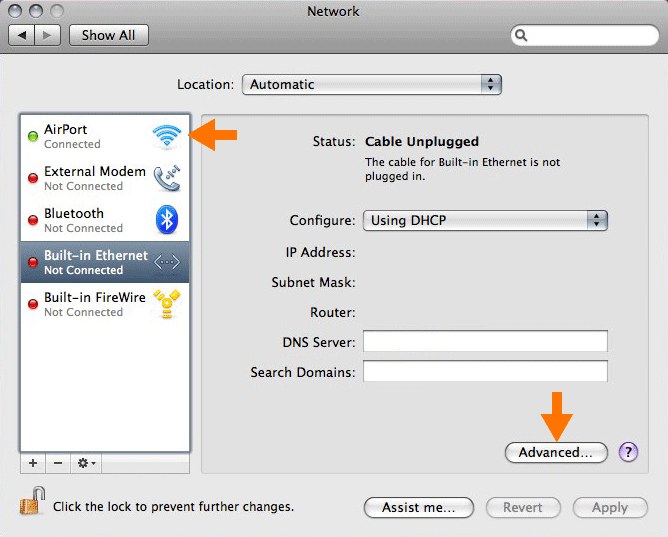Select the Built-in Ethernet service name
668x537 pixels.
click(x=96, y=256)
